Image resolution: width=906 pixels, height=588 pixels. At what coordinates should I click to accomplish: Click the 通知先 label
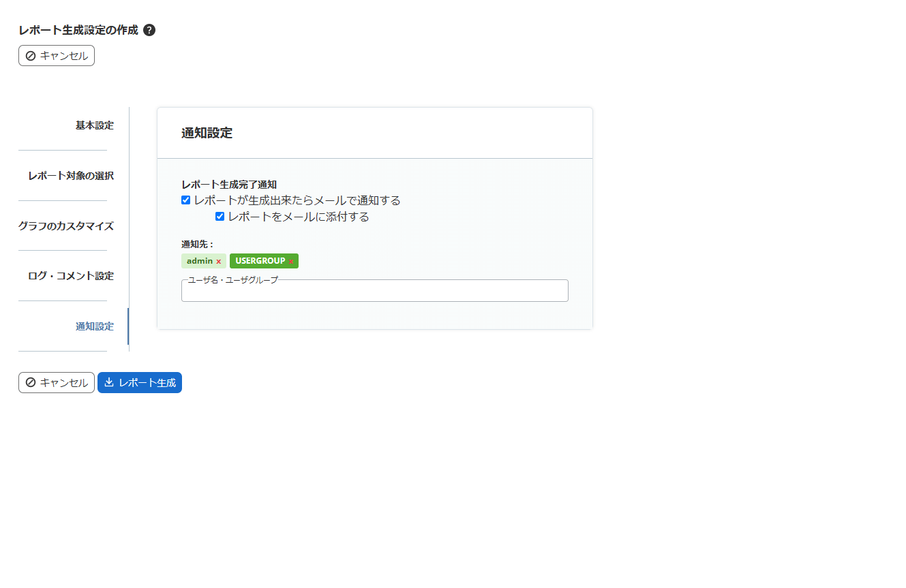coord(198,244)
